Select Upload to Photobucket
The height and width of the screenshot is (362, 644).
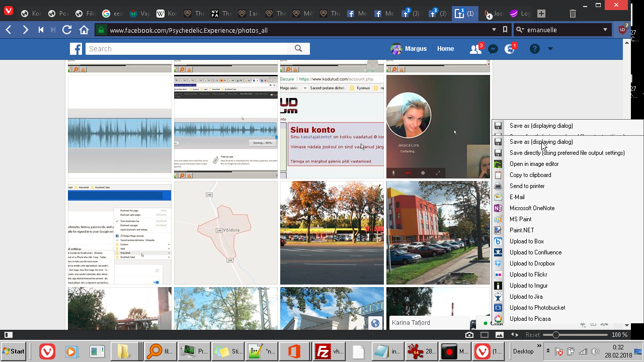click(x=568, y=308)
